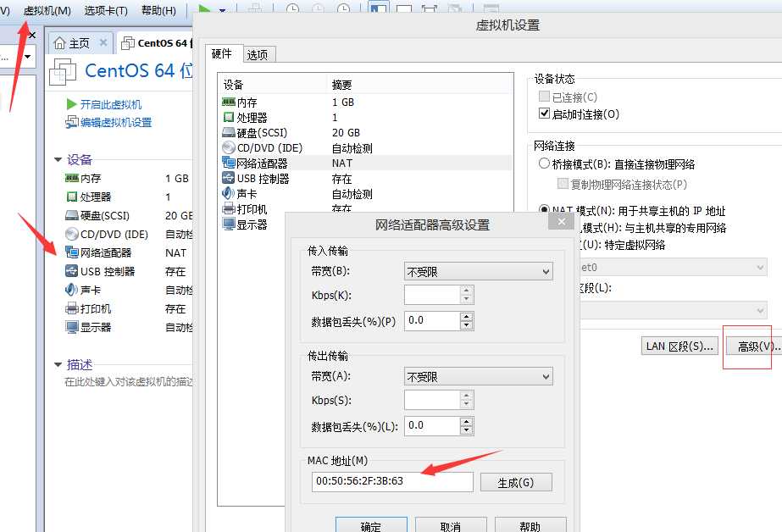Select 显示器 display icon in main window list

coord(72,327)
